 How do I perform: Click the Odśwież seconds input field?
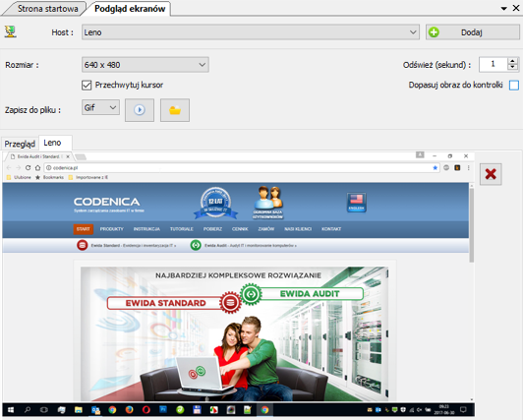493,64
